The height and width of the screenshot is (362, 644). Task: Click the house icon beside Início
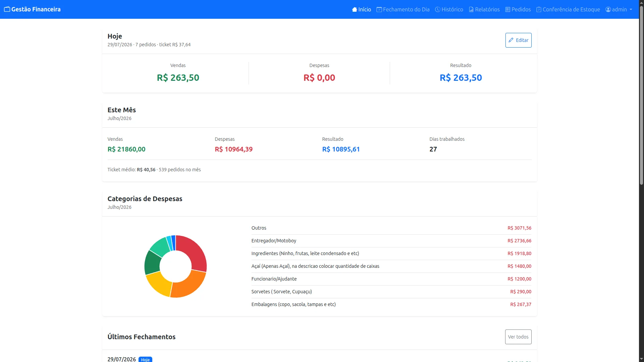[x=355, y=9]
